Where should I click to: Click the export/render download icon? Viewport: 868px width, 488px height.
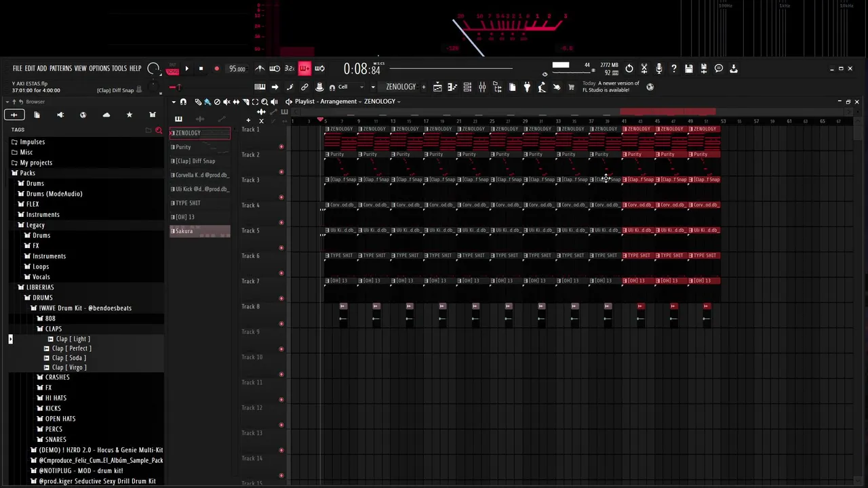(734, 68)
